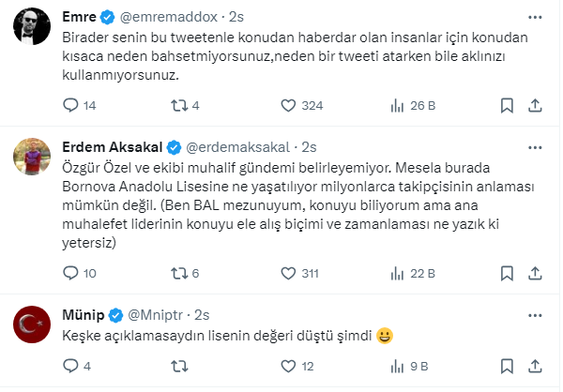Bookmark Erdem Aksakal's tweet
The height and width of the screenshot is (392, 563).
(x=506, y=273)
